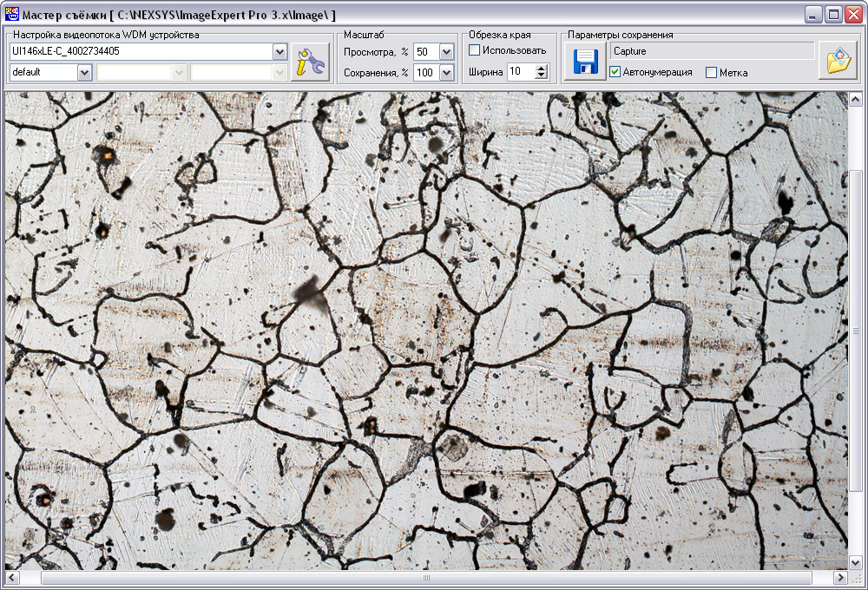Click the 'Ширина' width input field

pos(520,72)
